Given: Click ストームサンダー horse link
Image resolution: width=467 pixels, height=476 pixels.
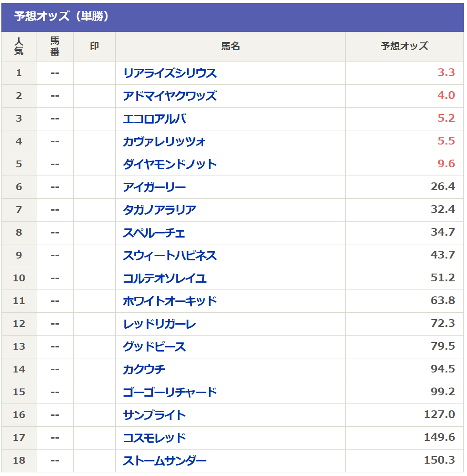Looking at the screenshot, I should [x=164, y=461].
